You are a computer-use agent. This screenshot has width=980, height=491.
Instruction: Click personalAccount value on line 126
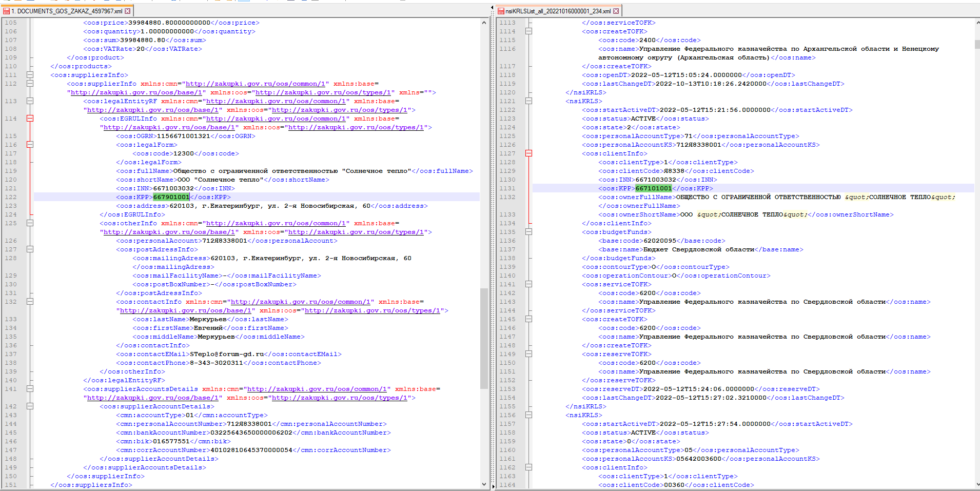click(x=225, y=241)
